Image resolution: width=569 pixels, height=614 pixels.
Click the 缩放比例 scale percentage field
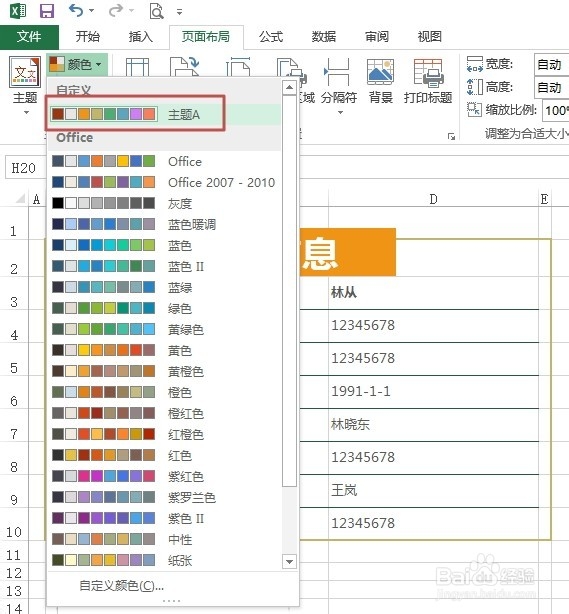coord(556,110)
